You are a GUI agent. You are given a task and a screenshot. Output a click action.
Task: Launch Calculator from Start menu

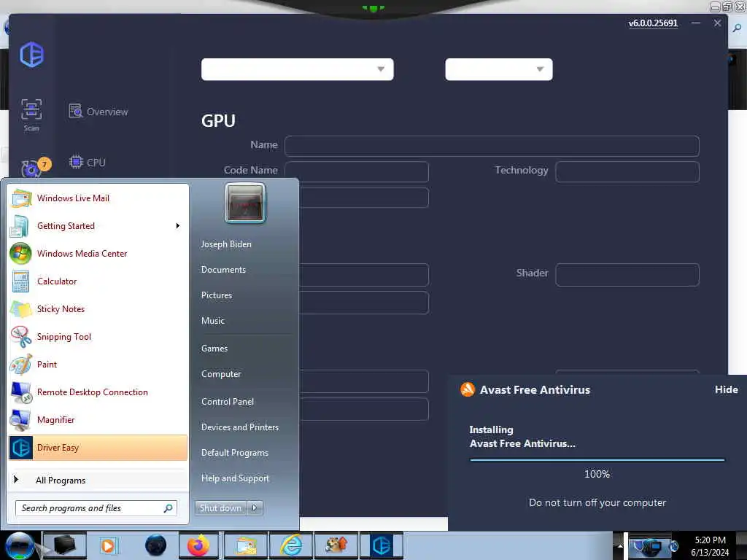click(98, 281)
